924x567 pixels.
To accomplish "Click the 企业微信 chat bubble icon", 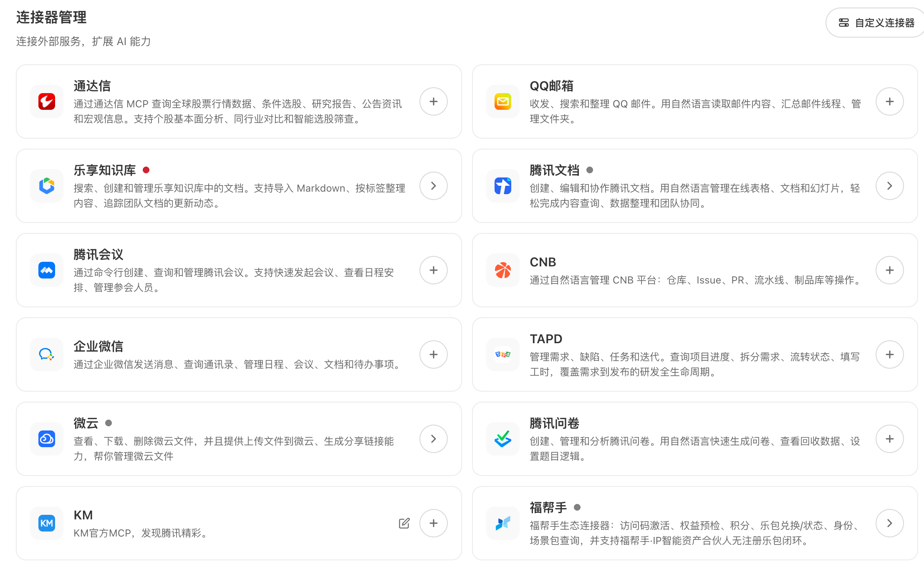I will [x=47, y=354].
